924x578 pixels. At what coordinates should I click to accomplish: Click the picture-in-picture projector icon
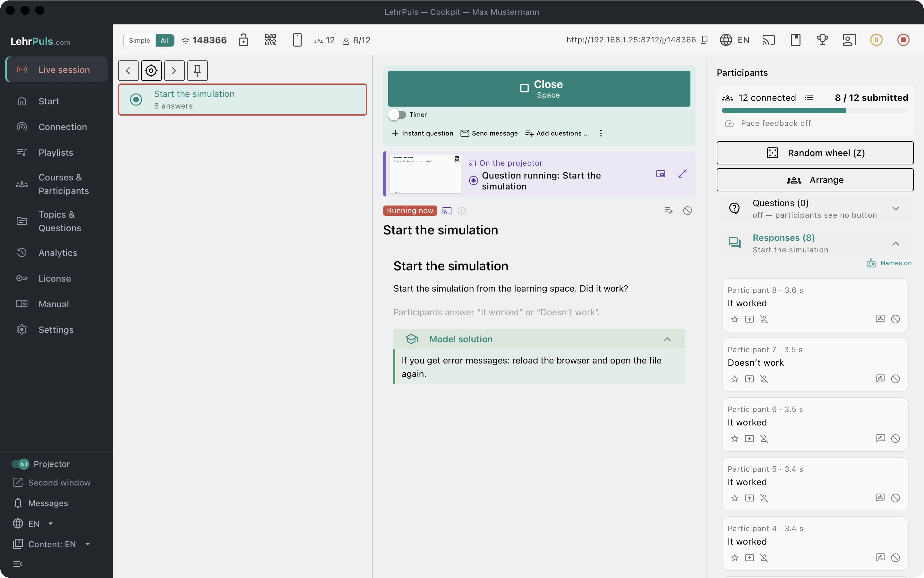coord(661,174)
